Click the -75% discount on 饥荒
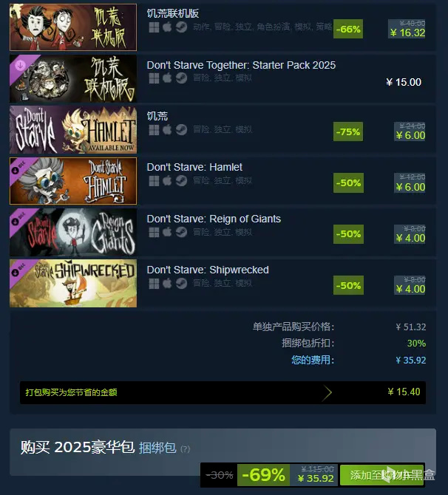The image size is (448, 495). (348, 132)
